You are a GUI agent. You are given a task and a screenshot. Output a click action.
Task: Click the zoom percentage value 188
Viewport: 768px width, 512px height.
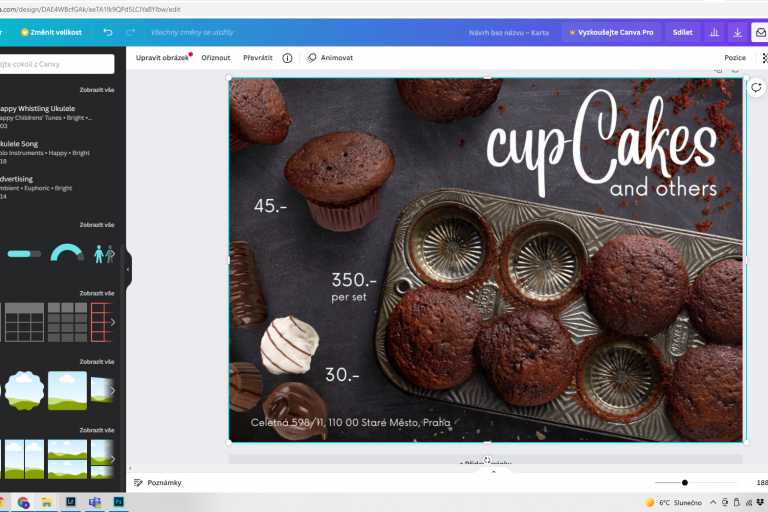[762, 483]
